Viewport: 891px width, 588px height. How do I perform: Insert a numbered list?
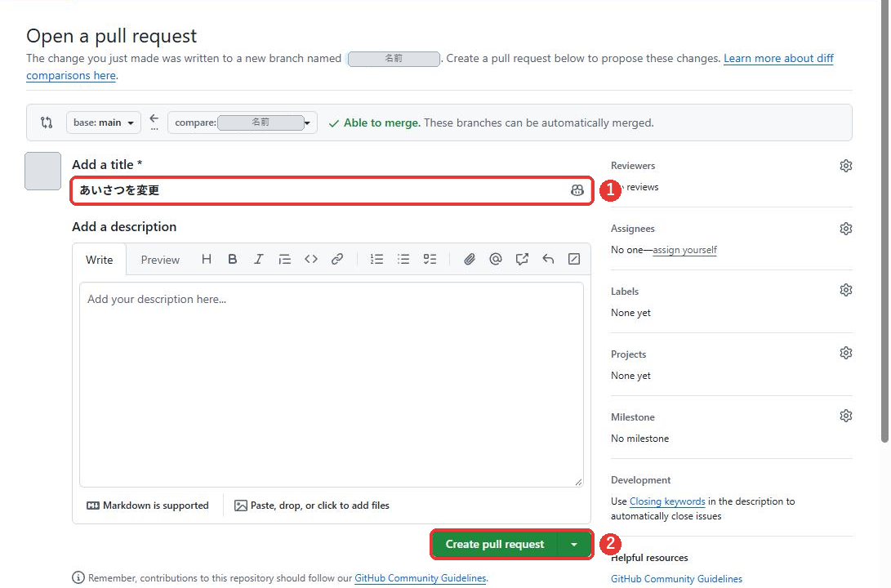click(376, 259)
